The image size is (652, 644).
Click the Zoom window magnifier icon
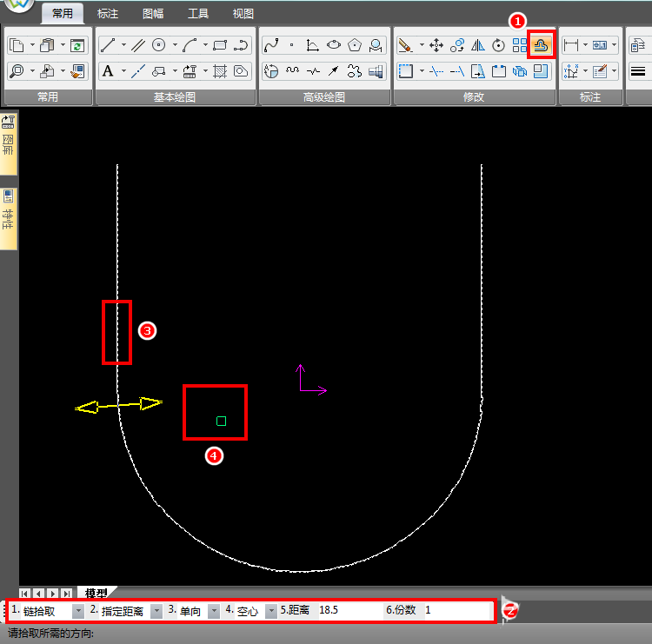[x=17, y=71]
